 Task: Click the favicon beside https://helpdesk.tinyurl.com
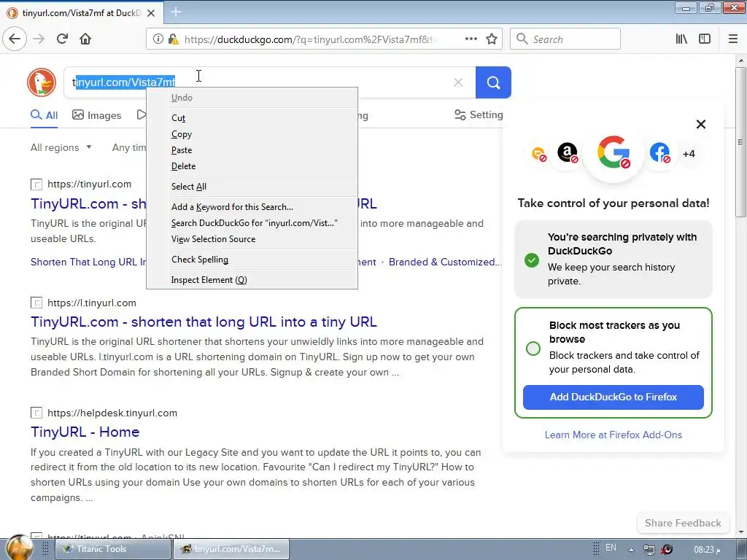(36, 413)
